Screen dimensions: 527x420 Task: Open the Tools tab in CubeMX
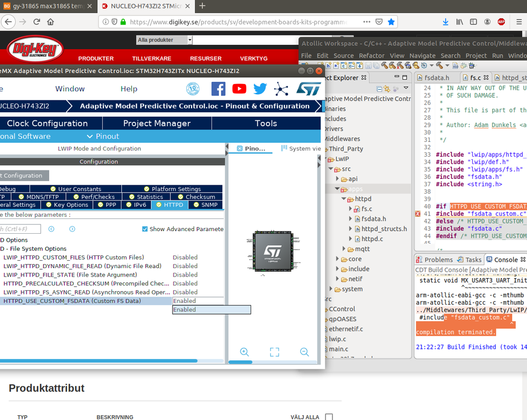tap(266, 123)
